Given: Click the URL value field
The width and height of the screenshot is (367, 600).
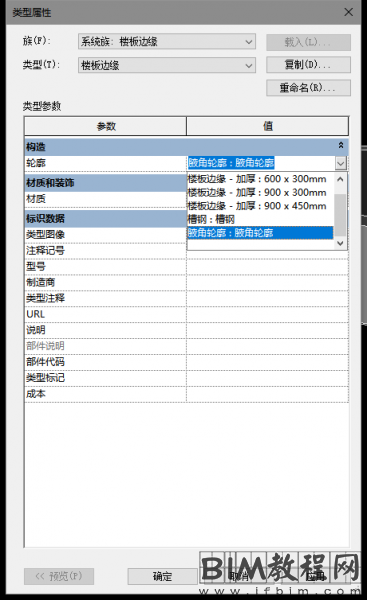Looking at the screenshot, I should [x=268, y=314].
